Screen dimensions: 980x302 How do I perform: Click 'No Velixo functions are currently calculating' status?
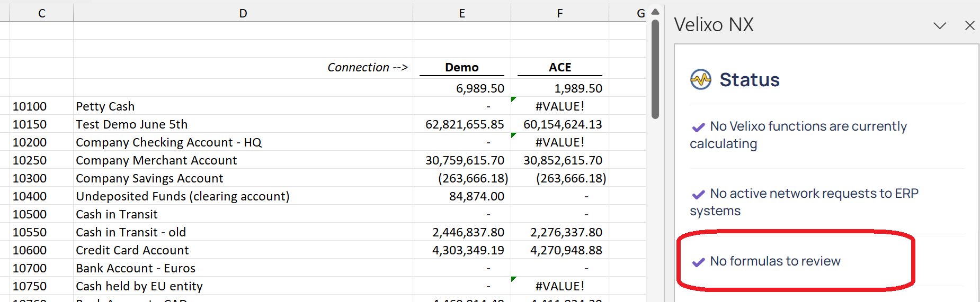(x=798, y=135)
